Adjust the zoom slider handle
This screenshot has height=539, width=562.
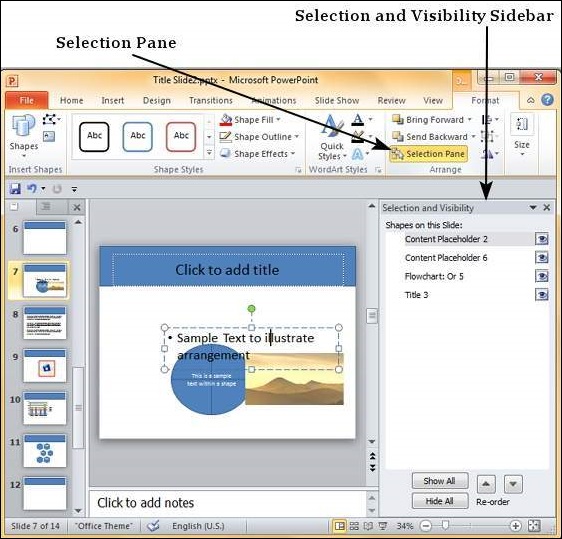(446, 525)
